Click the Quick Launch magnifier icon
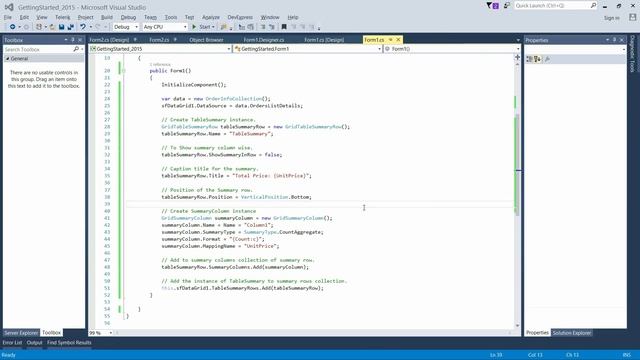The width and height of the screenshot is (640, 360). 593,5
